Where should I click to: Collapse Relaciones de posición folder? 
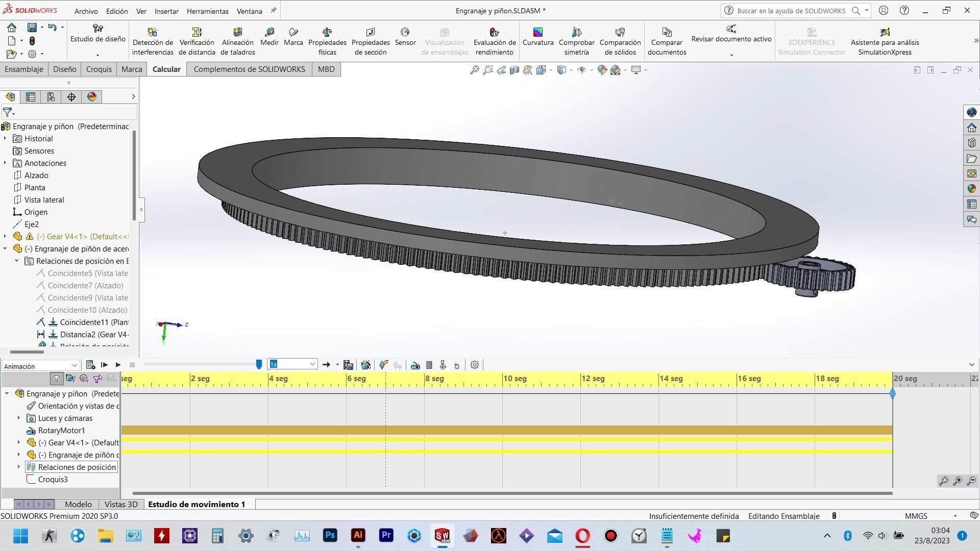click(x=16, y=261)
